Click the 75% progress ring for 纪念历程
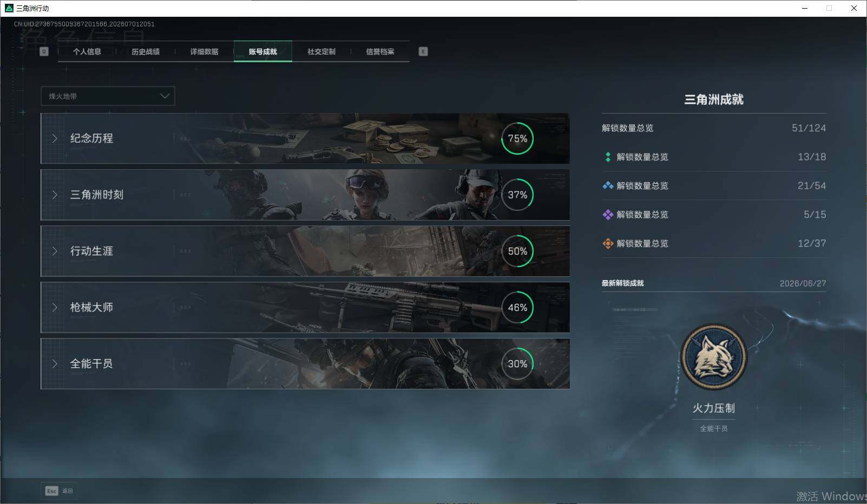The image size is (867, 504). click(x=517, y=138)
